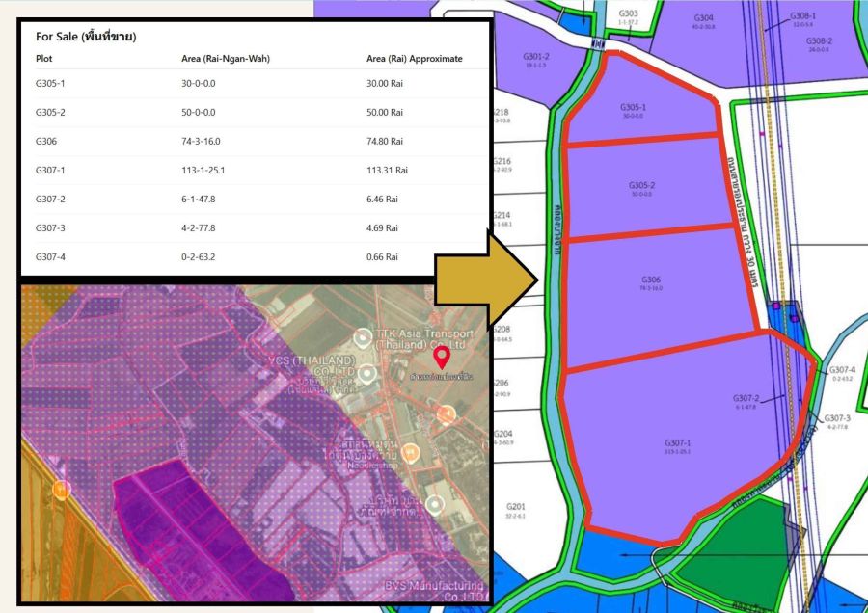Viewport: 868px width, 613px height.
Task: Click the G301-2 parcel on the map
Action: (536, 60)
